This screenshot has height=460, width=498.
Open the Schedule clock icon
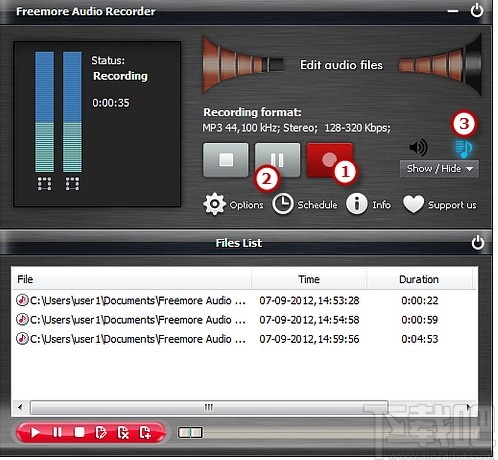click(283, 204)
